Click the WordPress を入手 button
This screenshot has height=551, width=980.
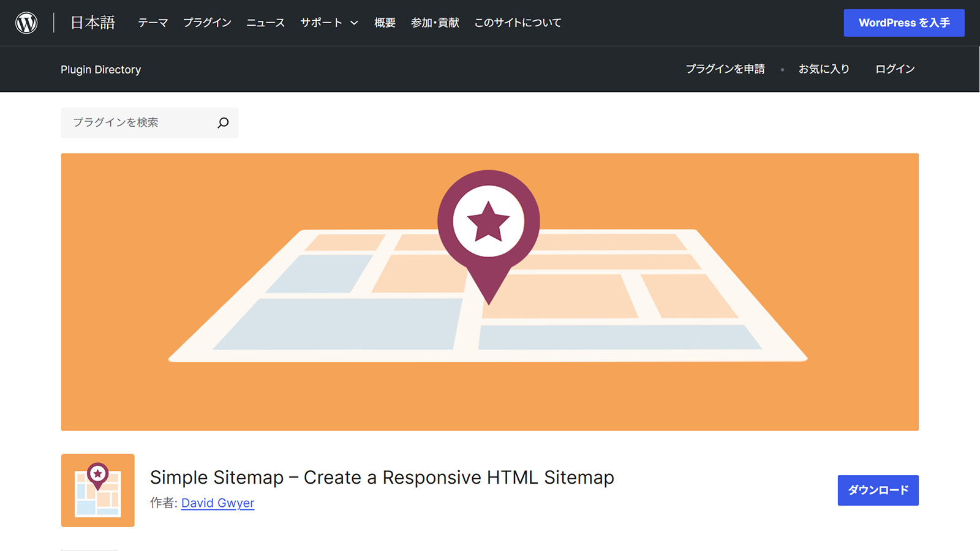coord(904,23)
